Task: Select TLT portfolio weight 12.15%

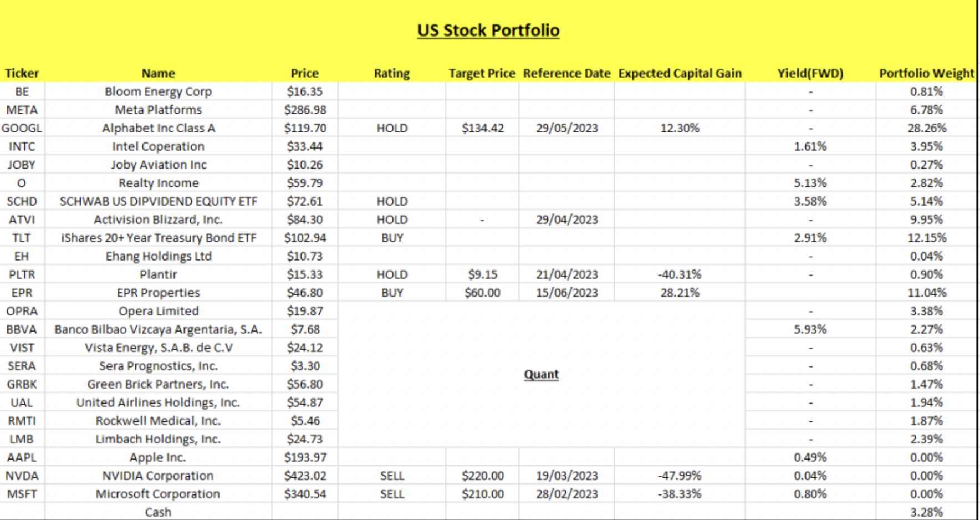Action: (926, 238)
